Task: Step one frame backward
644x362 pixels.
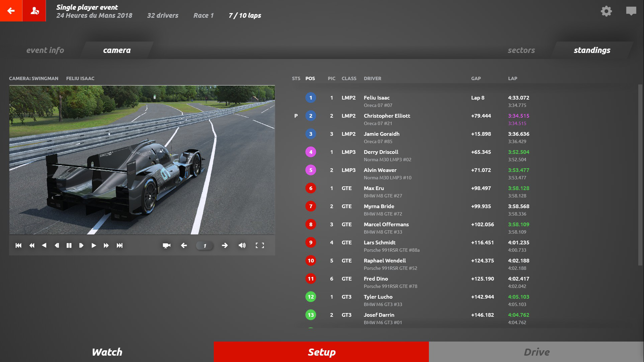Action: (x=57, y=245)
